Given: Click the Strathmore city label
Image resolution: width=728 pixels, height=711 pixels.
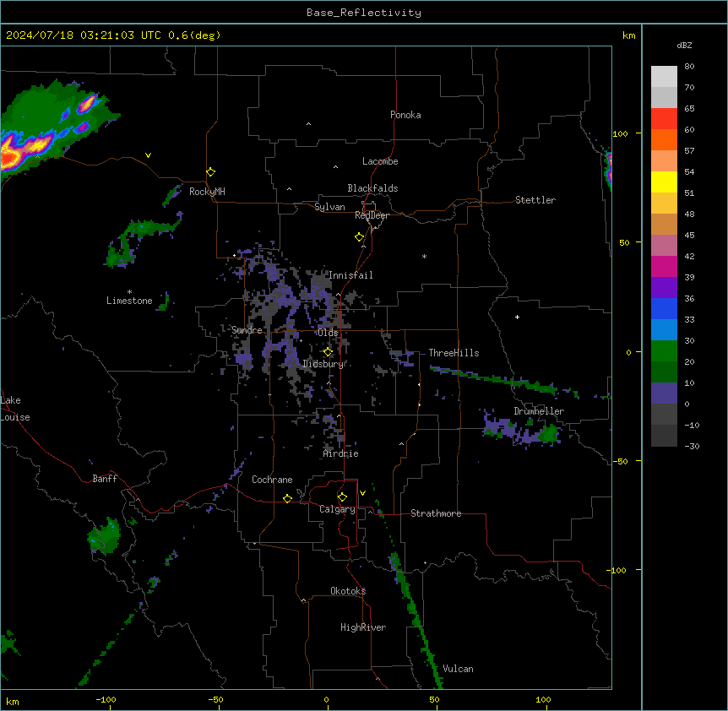Looking at the screenshot, I should point(436,513).
